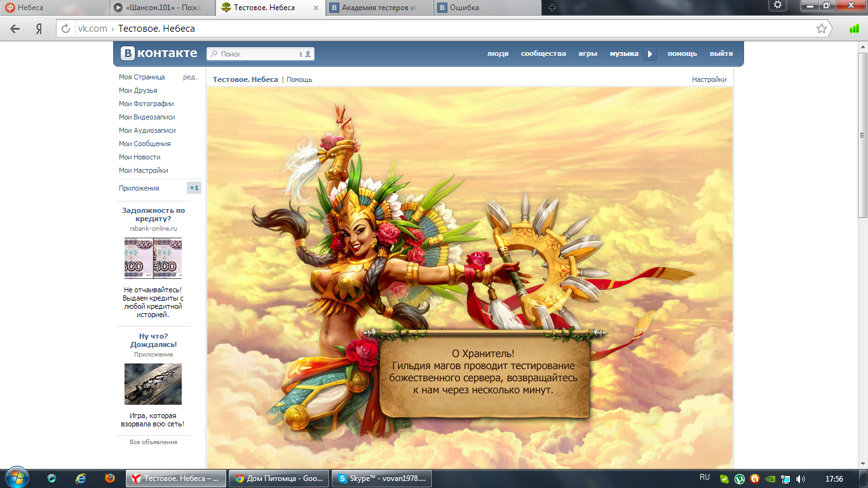The width and height of the screenshot is (868, 488).
Task: Close the Тестовое. Небеса tab
Action: (316, 8)
